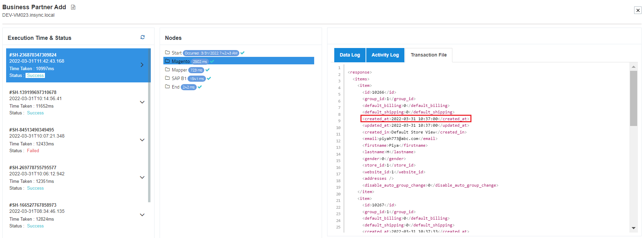Viewport: 644px width, 238px height.
Task: Open chevron on selected execution #SH-236870347309824
Action: [x=142, y=65]
